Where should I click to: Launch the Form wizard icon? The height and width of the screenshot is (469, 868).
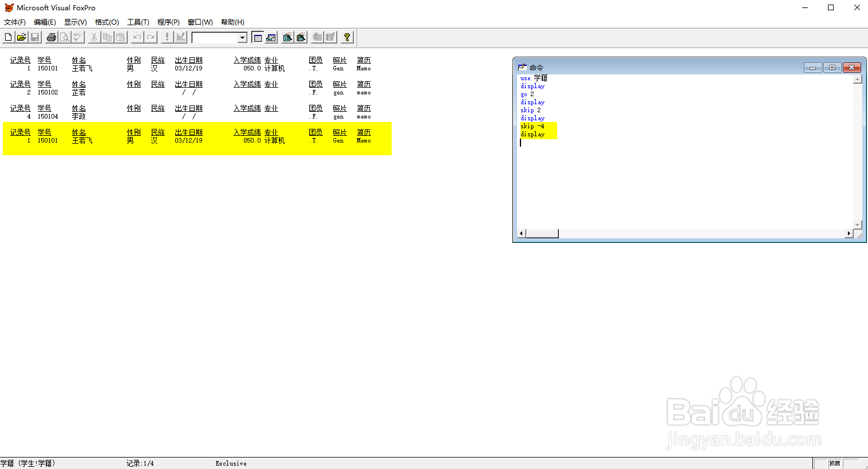287,37
